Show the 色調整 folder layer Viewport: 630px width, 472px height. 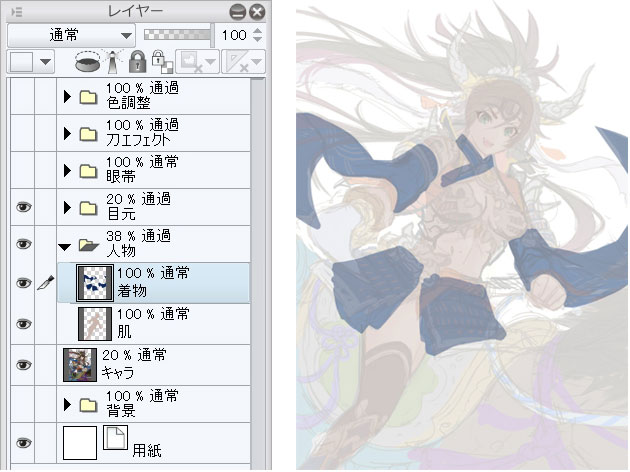[23, 96]
